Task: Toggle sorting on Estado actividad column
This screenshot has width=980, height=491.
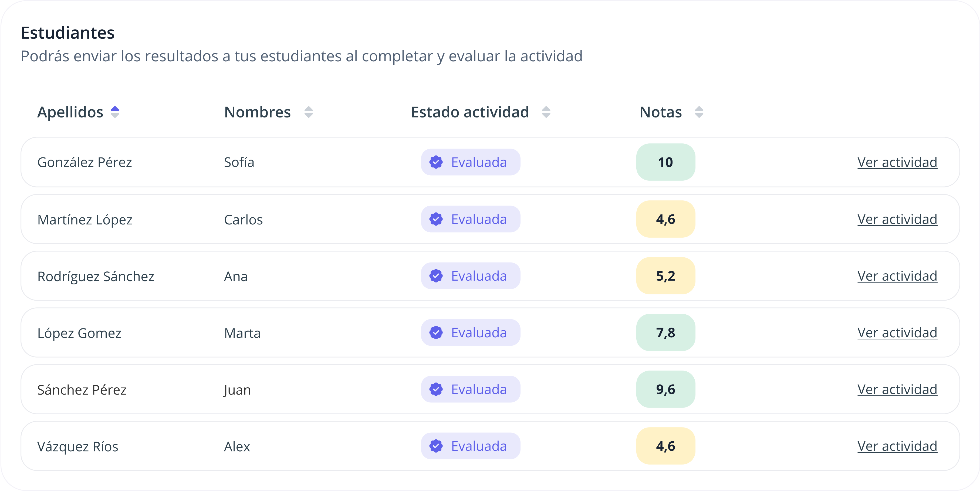Action: click(x=546, y=112)
